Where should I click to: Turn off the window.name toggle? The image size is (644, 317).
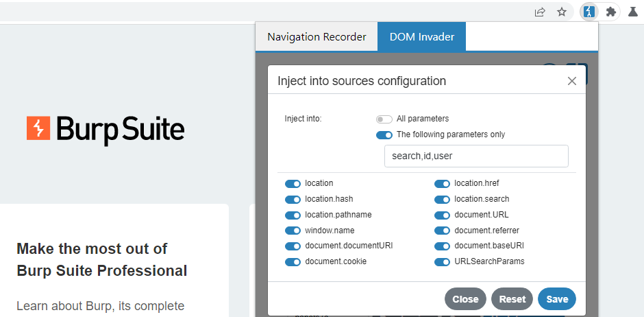(293, 231)
